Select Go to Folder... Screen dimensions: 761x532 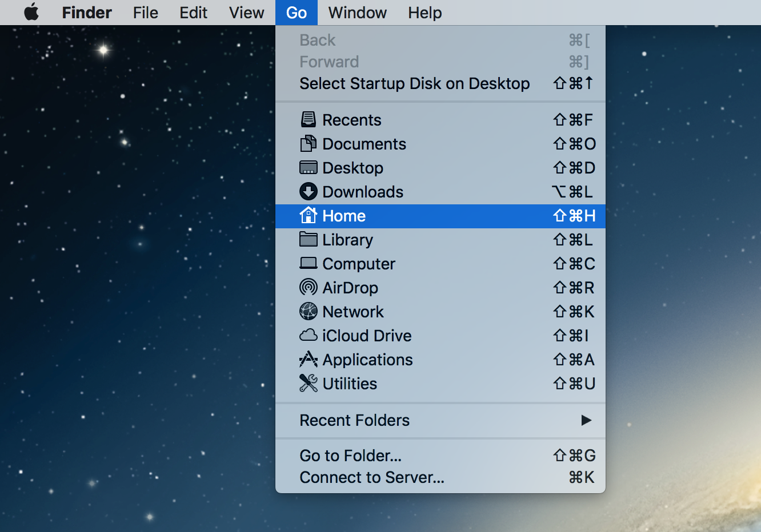[x=350, y=456]
